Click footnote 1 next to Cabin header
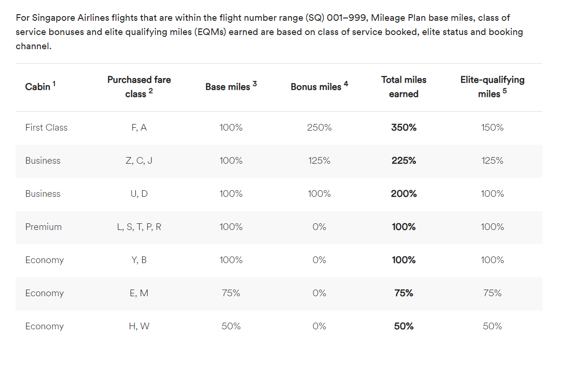The height and width of the screenshot is (370, 588). point(54,84)
